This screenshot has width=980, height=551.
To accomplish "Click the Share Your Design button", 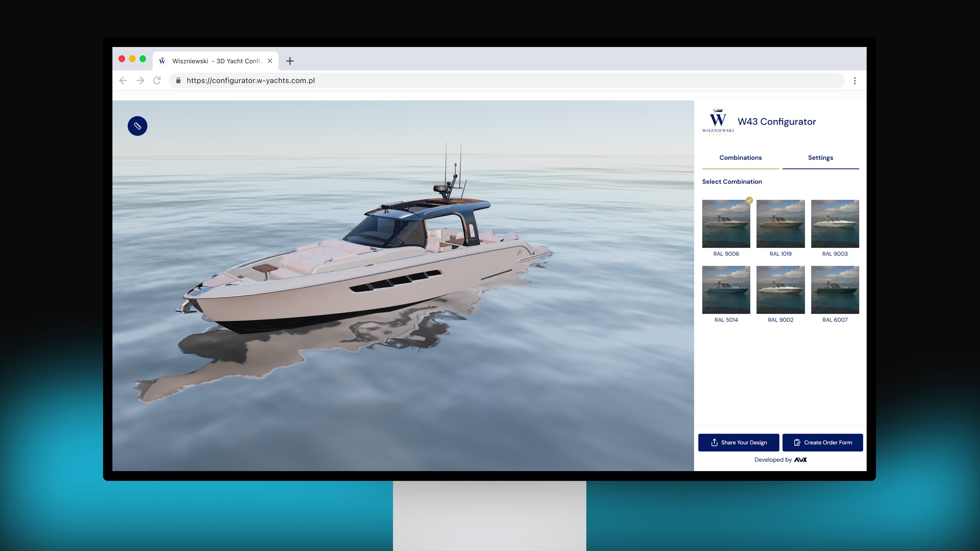I will tap(738, 442).
